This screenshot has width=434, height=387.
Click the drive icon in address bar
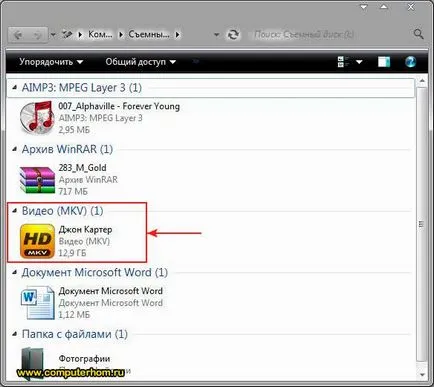click(67, 34)
